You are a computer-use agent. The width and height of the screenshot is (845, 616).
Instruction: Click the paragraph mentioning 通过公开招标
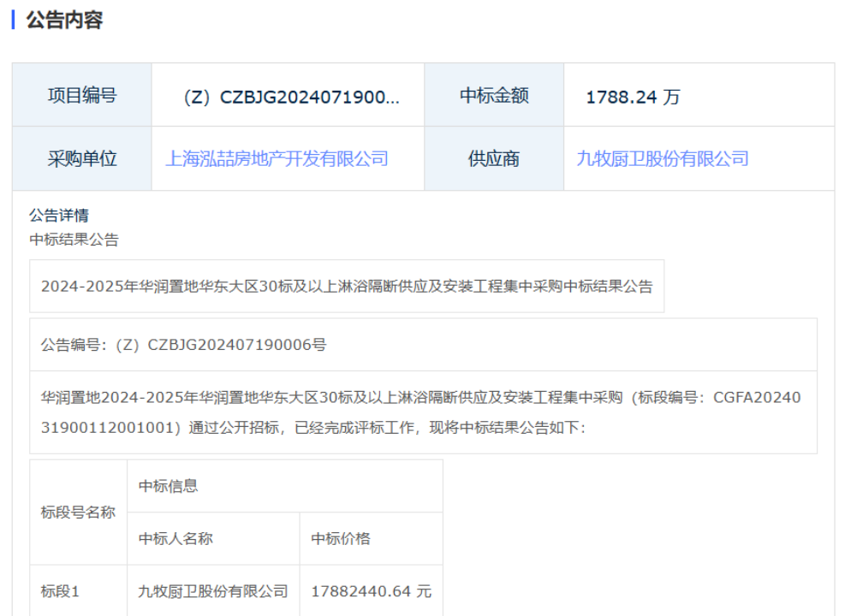(x=421, y=412)
